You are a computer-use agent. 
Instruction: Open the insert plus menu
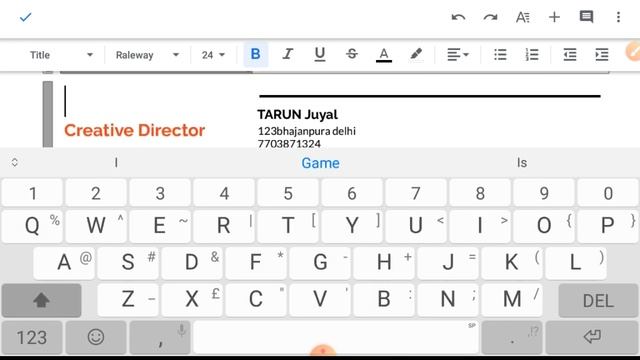coord(554,17)
